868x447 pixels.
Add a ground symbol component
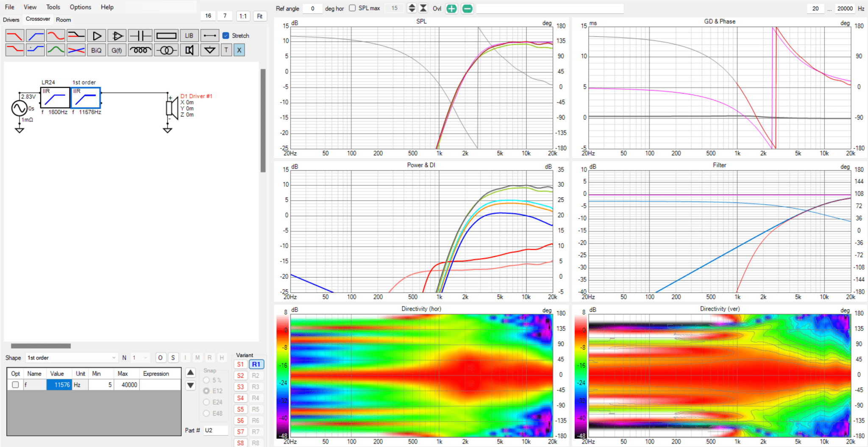pos(209,50)
